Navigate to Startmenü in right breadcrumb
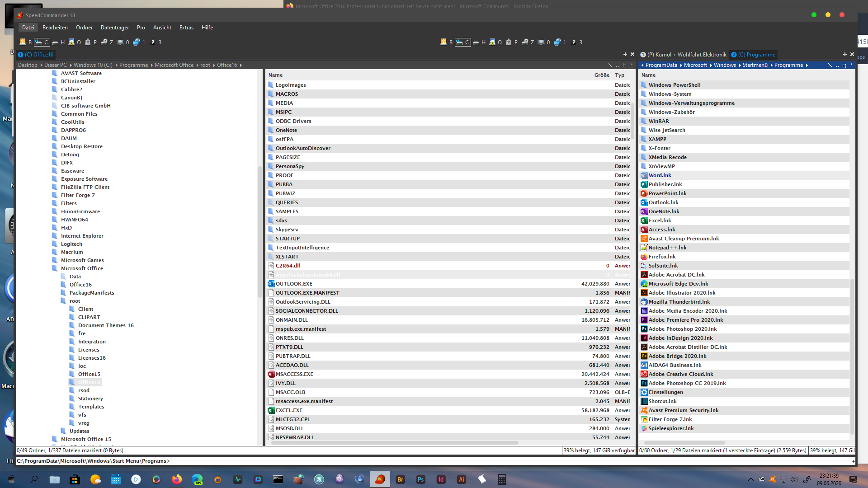 pos(755,65)
